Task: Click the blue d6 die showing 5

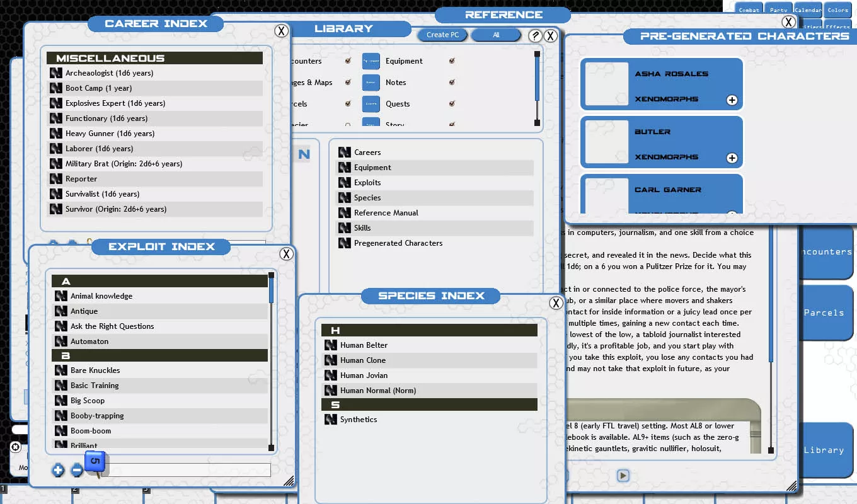Action: [x=95, y=462]
